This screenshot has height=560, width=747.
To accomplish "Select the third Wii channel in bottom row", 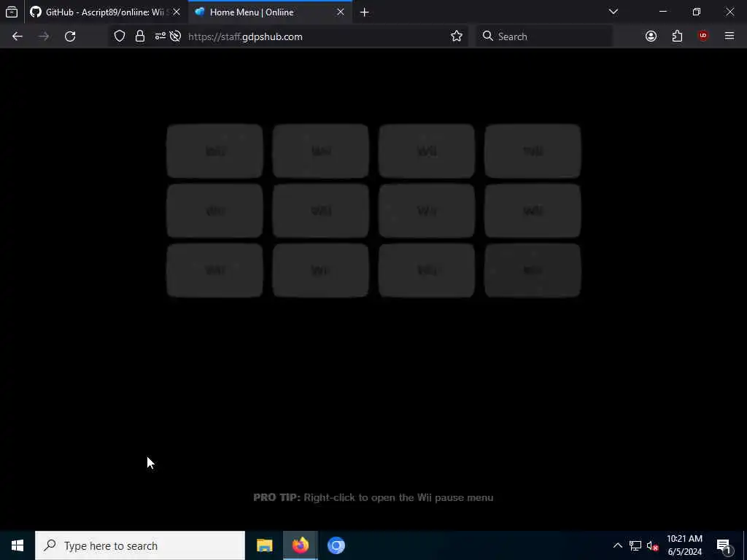I will coord(426,271).
